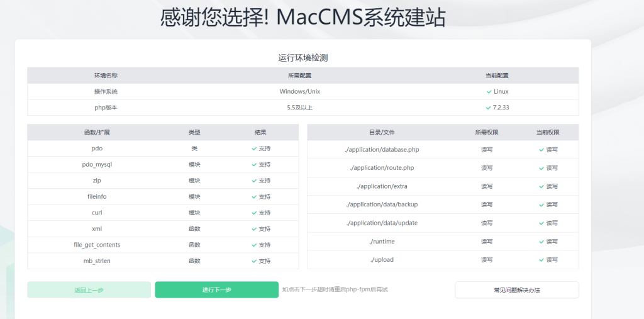Click the 所需配置 column header
This screenshot has height=319, width=644.
299,76
